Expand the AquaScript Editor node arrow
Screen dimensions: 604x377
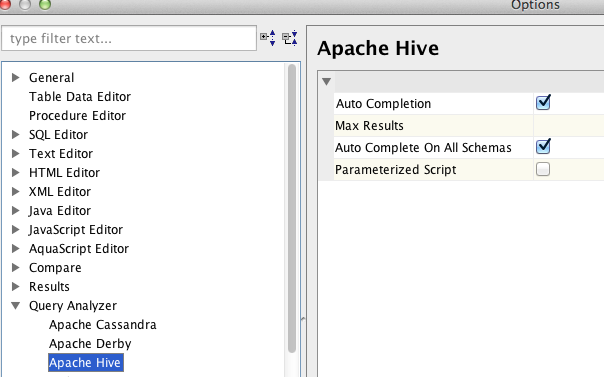click(15, 248)
